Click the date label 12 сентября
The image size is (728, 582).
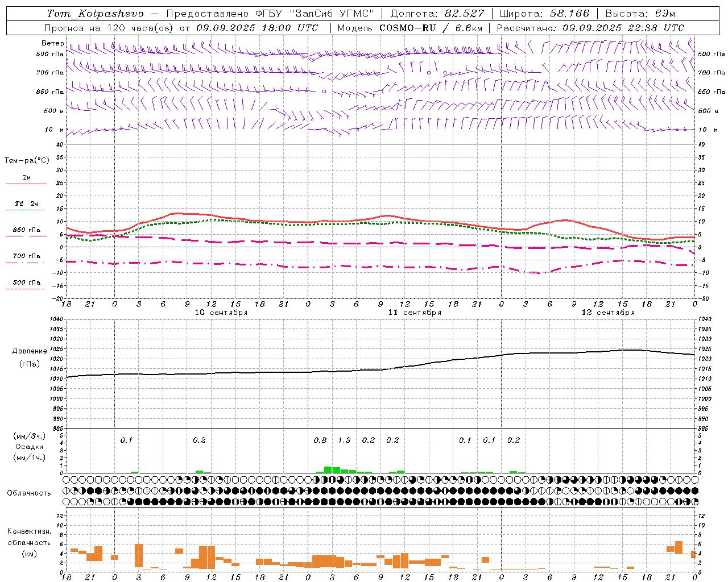tap(608, 313)
